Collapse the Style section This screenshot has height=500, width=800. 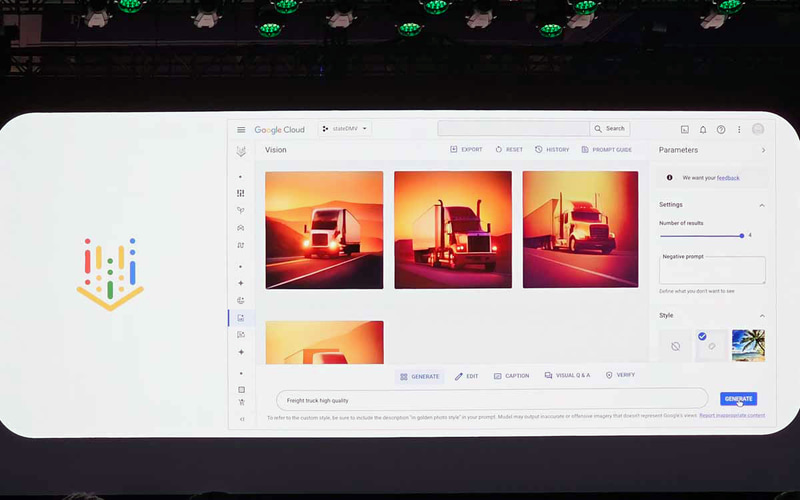pos(762,316)
